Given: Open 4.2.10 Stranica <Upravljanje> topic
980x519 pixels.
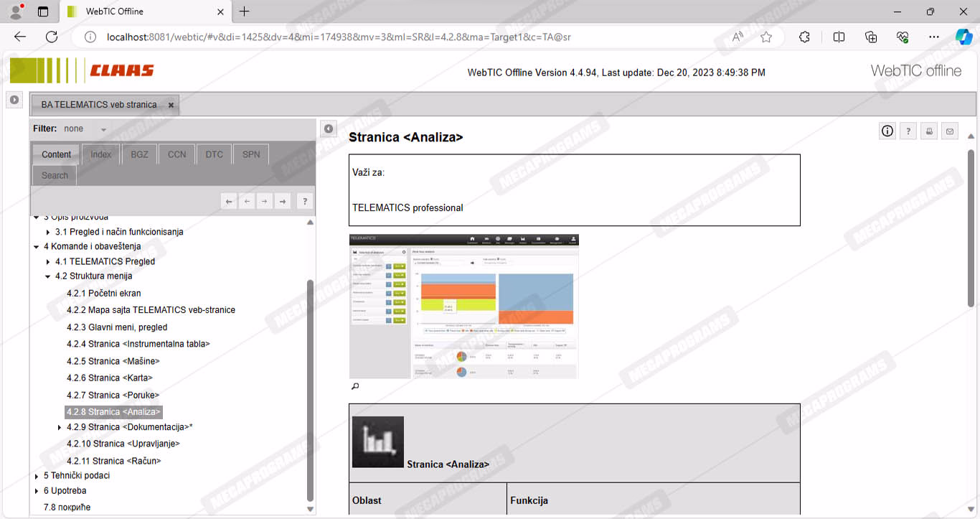Looking at the screenshot, I should coord(123,444).
